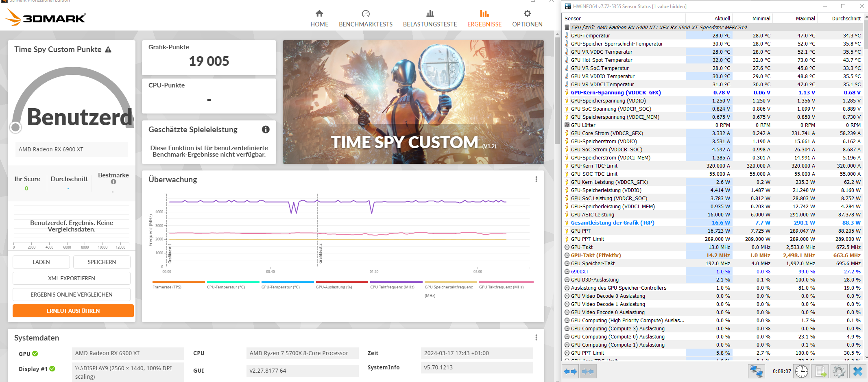Click the blue X close sensors icon in HWiNFO

pyautogui.click(x=858, y=371)
